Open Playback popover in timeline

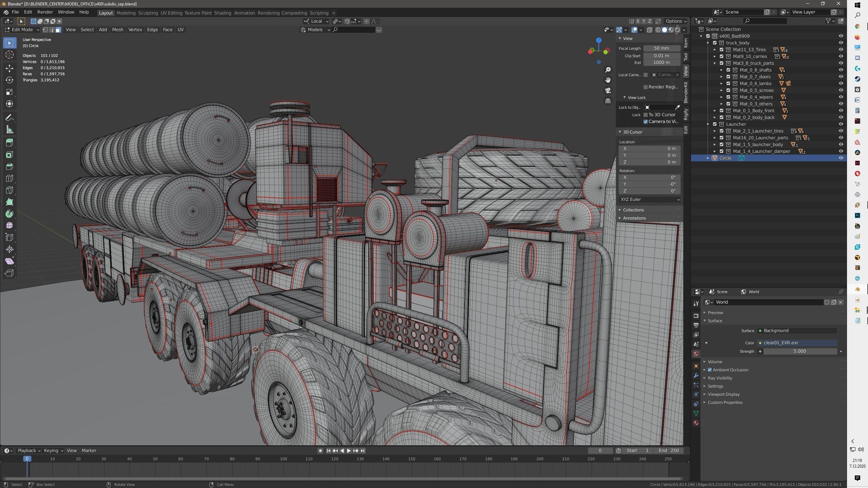[x=29, y=451]
